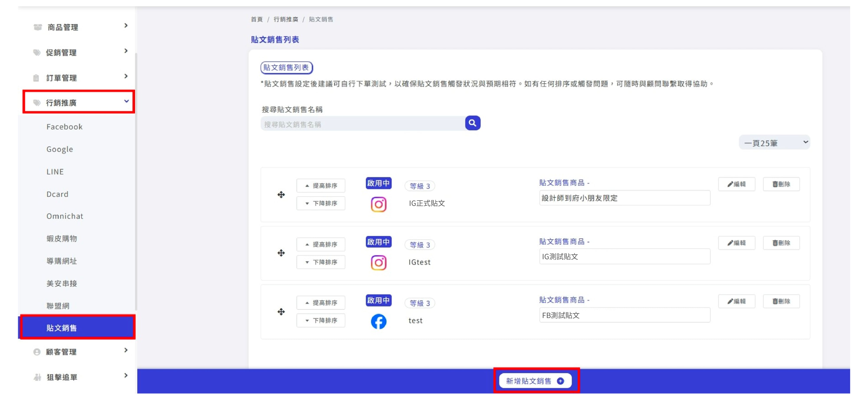
Task: Click drag handle icon for IG正式貼文 row
Action: [281, 195]
